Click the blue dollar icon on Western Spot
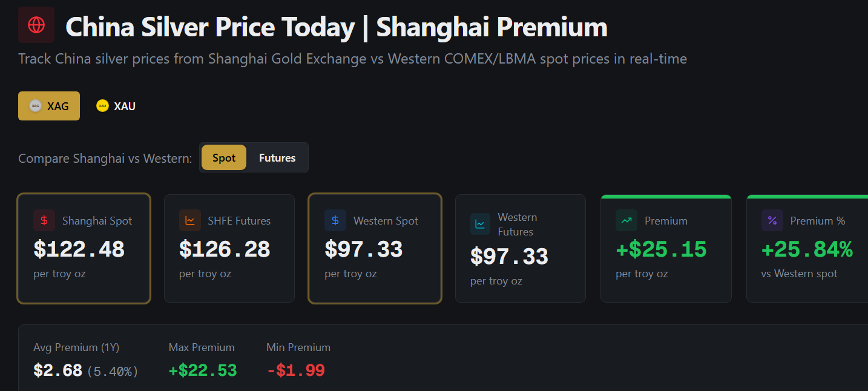 (335, 221)
